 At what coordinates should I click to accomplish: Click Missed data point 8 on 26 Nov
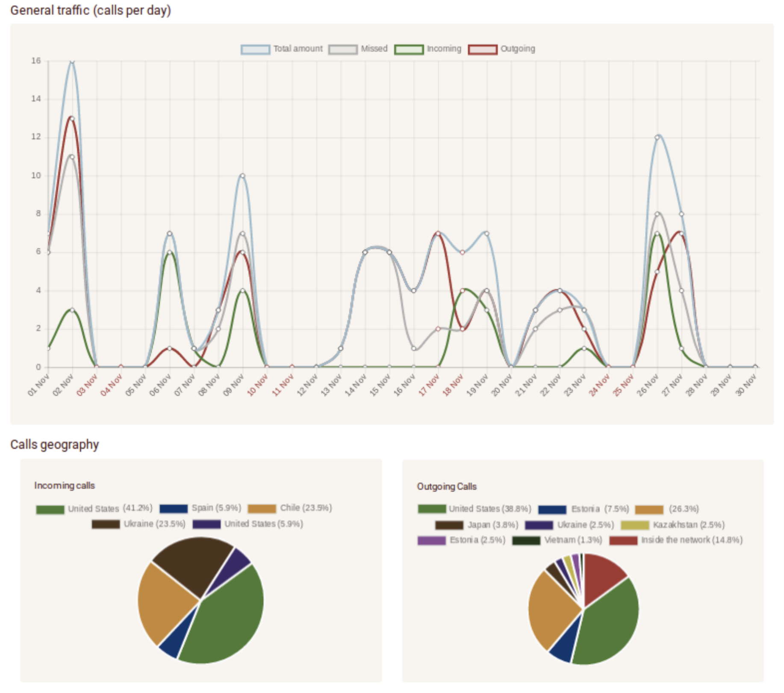coord(657,214)
